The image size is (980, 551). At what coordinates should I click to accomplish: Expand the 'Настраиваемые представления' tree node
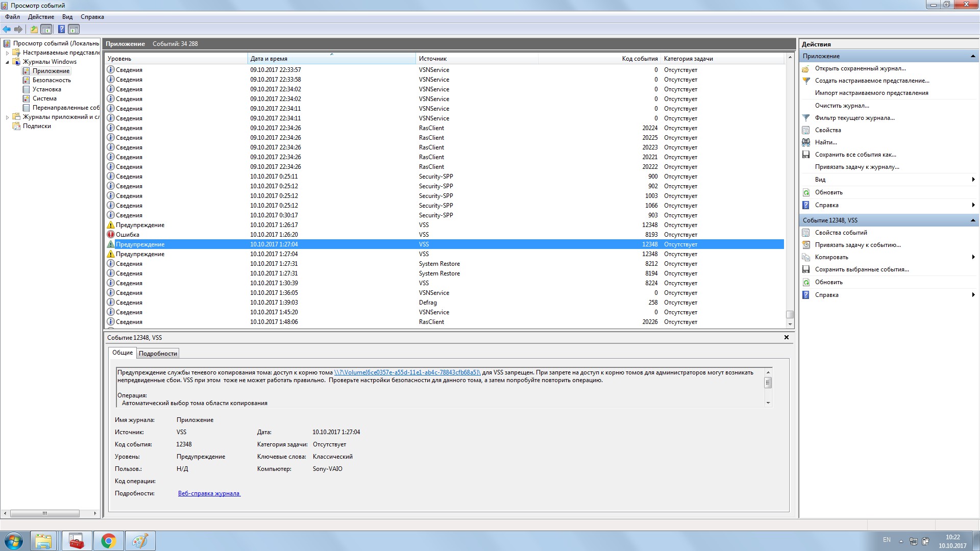[x=7, y=53]
